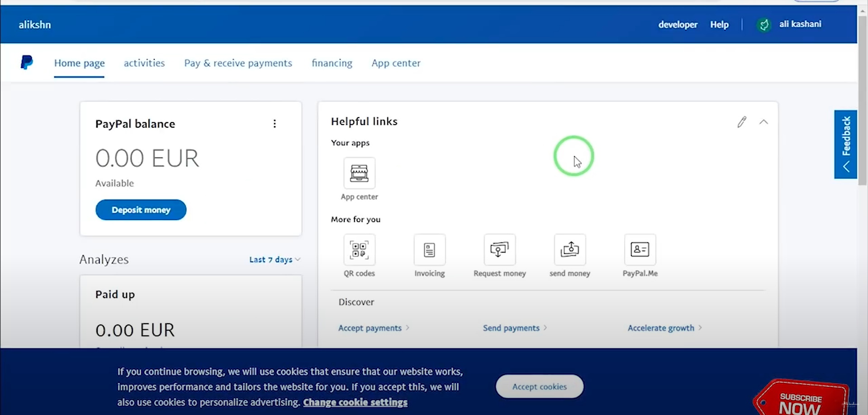Open the Pay & receive payments tab

tap(238, 63)
